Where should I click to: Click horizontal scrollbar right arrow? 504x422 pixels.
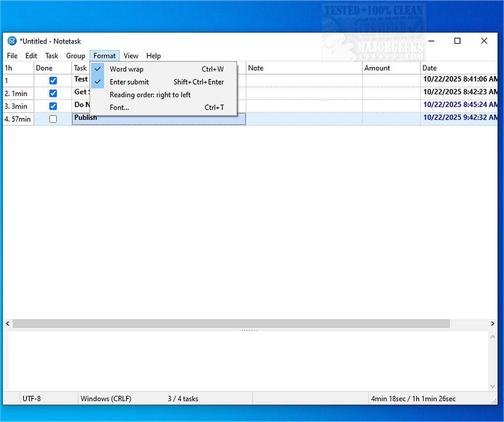coord(493,324)
